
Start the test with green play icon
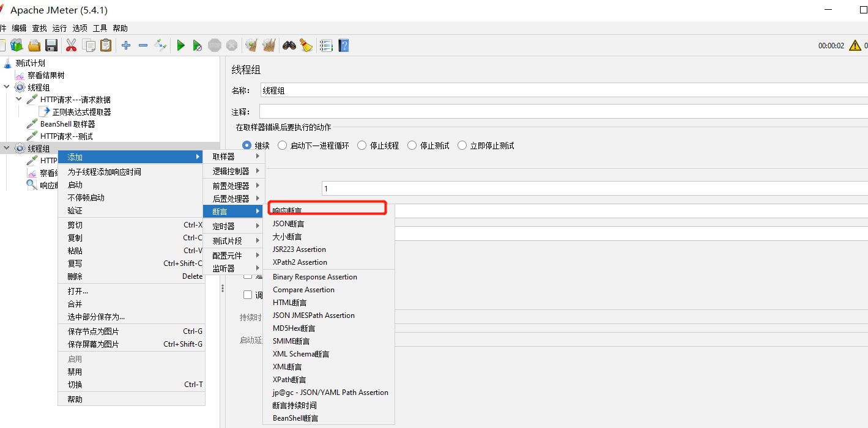[x=180, y=45]
